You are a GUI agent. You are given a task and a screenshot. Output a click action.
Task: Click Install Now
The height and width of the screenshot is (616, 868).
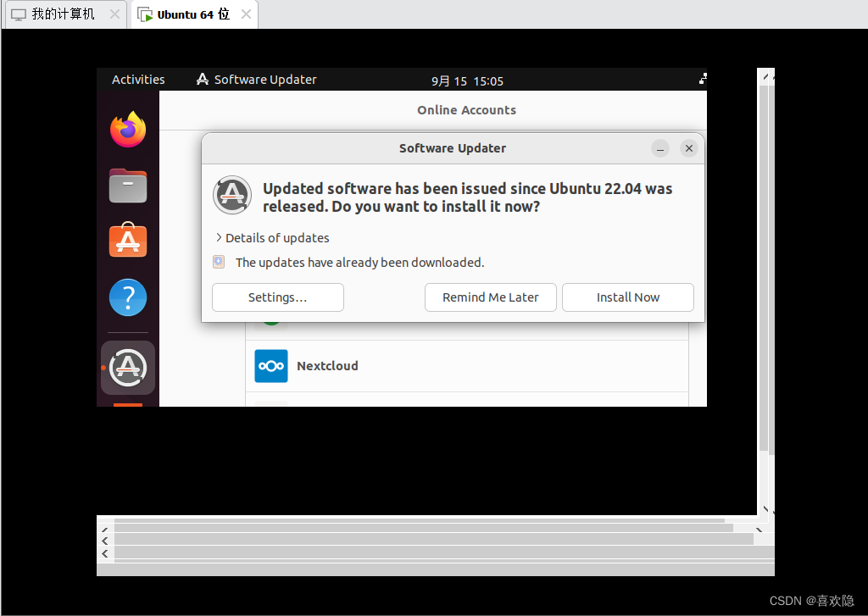pos(628,297)
